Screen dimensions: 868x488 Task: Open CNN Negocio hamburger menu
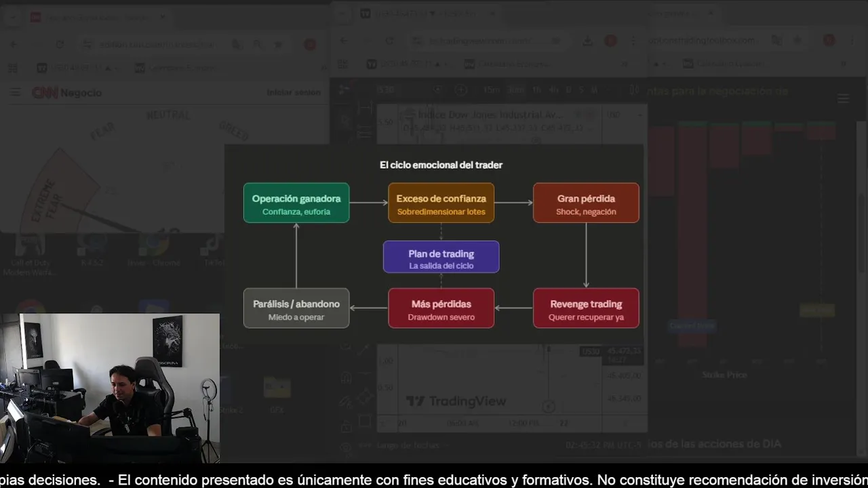[15, 92]
